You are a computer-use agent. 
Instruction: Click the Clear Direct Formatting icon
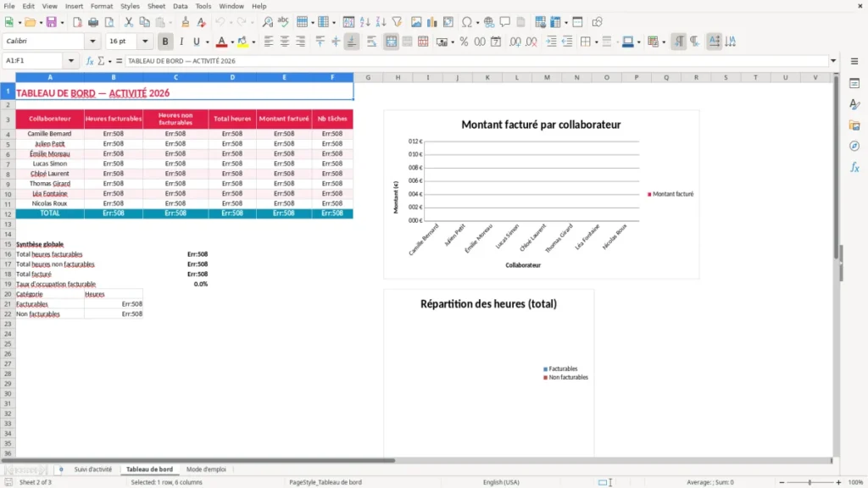tap(202, 22)
